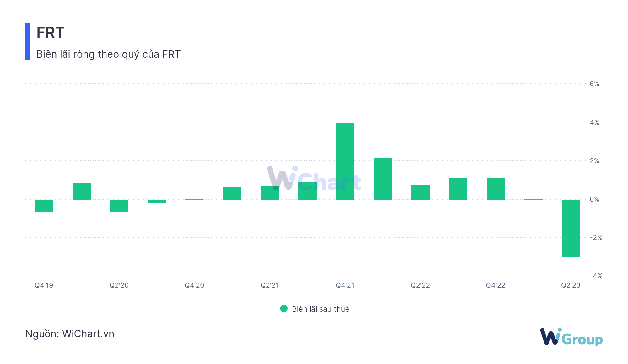Click the WiGroup logo
This screenshot has width=628, height=364.
pyautogui.click(x=571, y=337)
